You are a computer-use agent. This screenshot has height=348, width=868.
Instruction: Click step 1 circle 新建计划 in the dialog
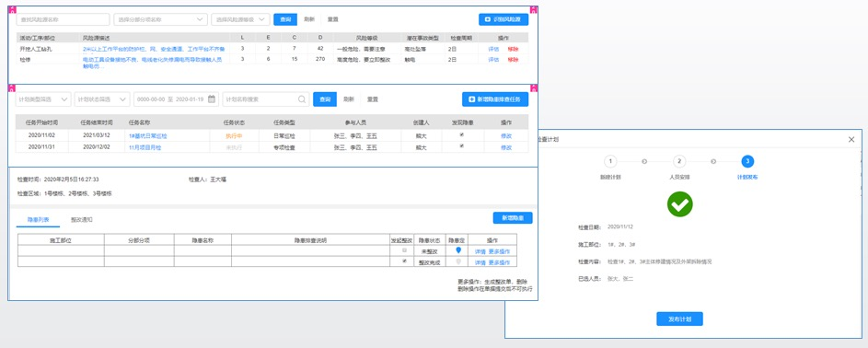coord(610,161)
